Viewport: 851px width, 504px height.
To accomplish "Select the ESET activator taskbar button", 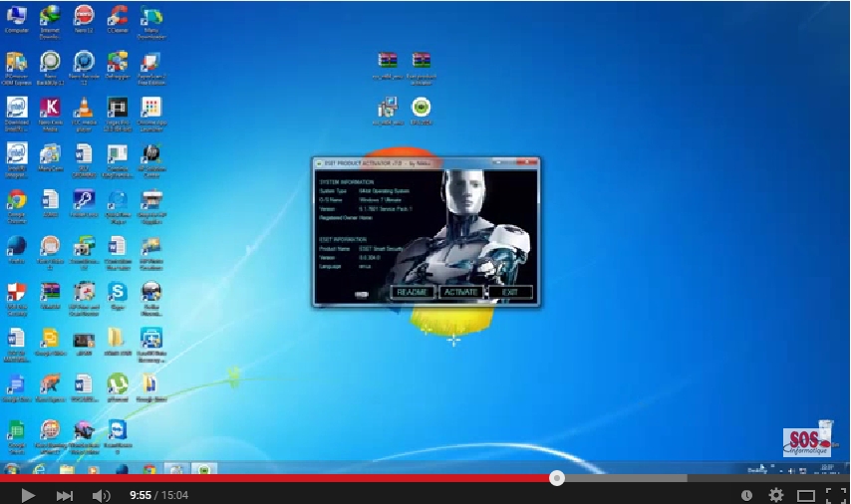I will point(204,469).
